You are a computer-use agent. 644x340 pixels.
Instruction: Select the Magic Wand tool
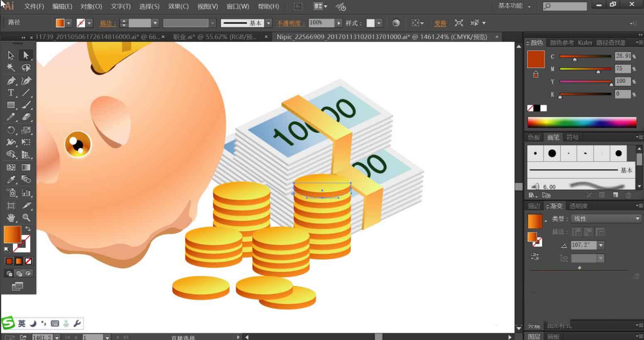(x=11, y=68)
